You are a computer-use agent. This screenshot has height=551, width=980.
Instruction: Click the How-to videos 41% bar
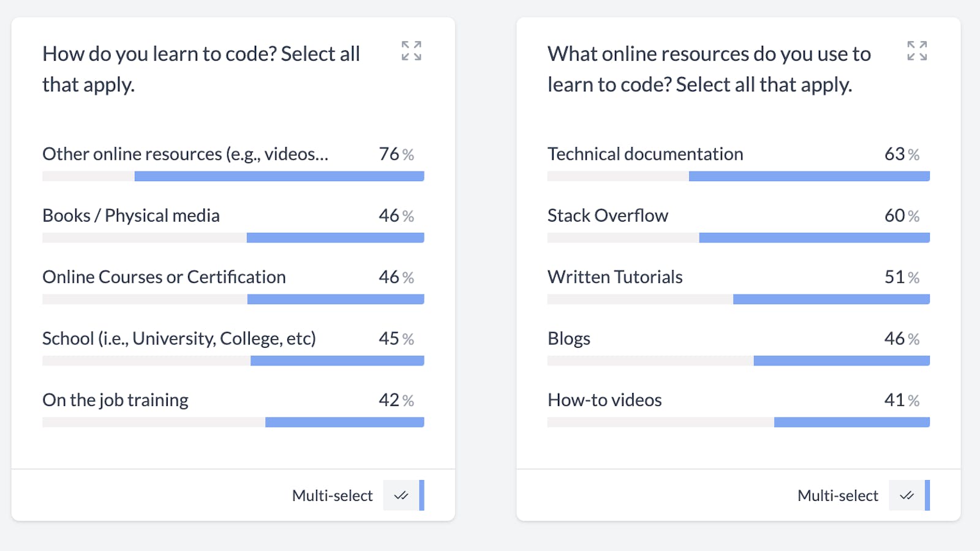click(851, 422)
